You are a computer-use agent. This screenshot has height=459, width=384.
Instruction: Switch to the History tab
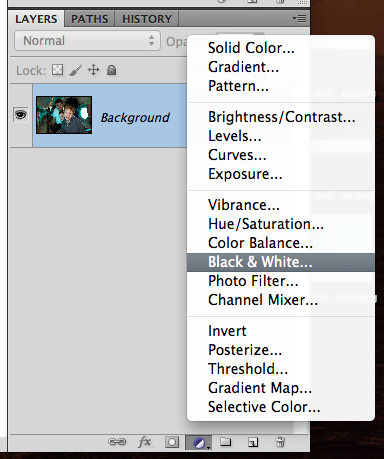tap(147, 19)
